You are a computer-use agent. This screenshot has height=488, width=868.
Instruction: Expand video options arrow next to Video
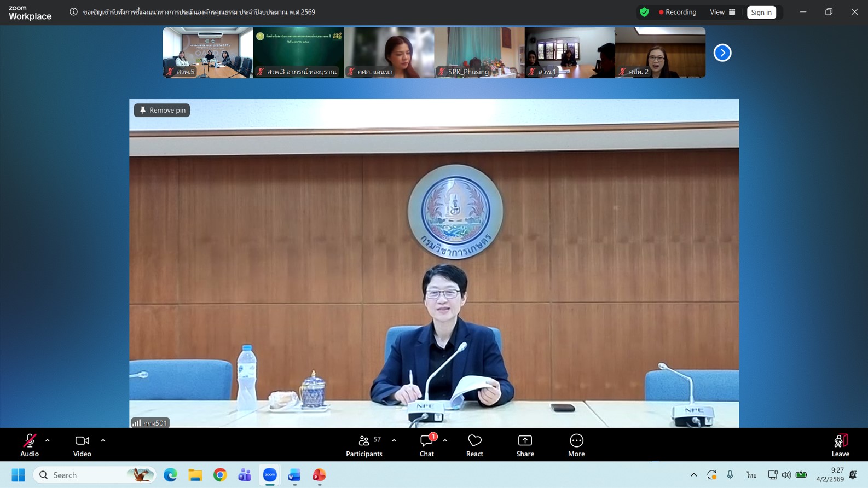pyautogui.click(x=103, y=440)
